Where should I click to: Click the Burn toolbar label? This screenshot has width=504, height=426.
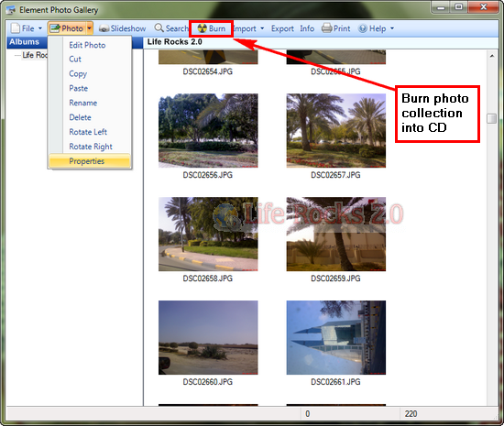point(217,28)
